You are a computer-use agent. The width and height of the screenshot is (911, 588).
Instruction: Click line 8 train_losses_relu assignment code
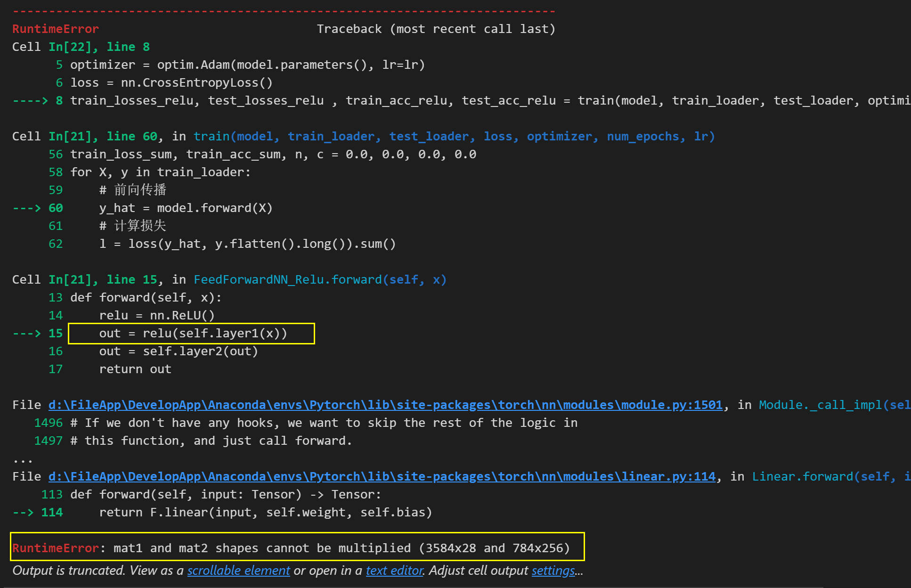point(490,100)
